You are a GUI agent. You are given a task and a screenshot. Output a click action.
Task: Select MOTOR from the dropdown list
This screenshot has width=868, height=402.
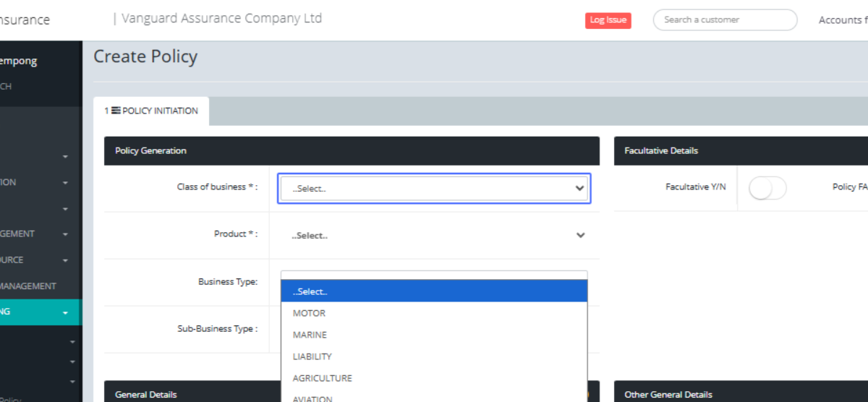[x=309, y=313]
